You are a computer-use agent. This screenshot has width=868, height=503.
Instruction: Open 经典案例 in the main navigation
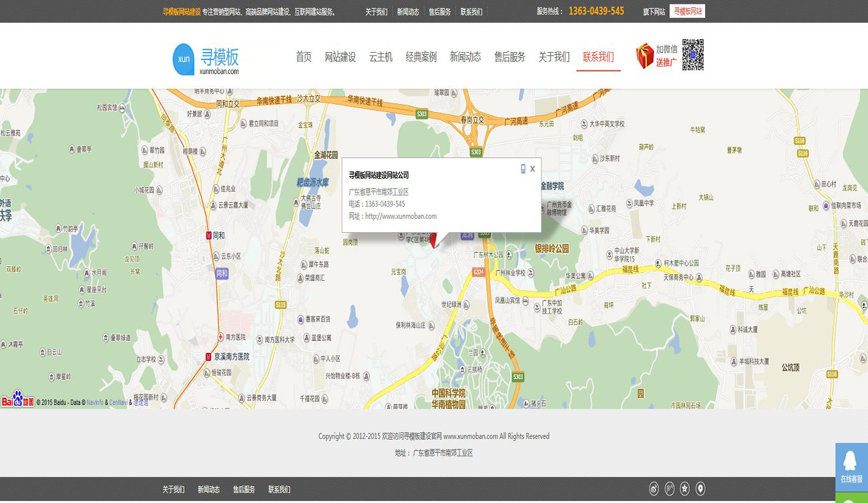[421, 57]
